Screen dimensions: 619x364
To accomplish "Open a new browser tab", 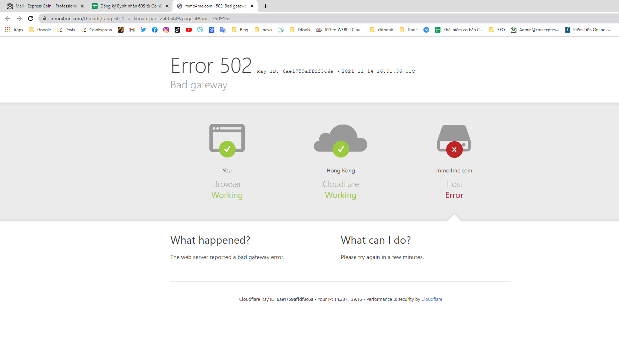I will pos(265,6).
